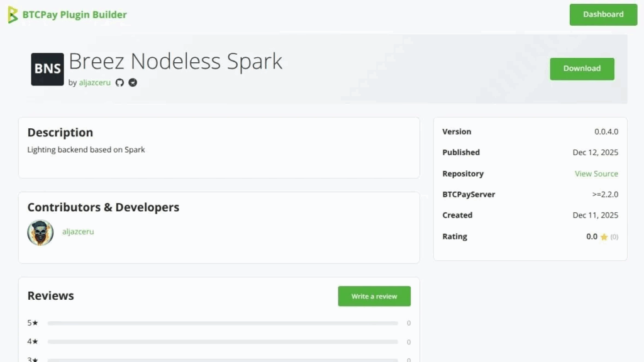Screen dimensions: 644x362
Task: Click the Write a review button
Action: [374, 295]
